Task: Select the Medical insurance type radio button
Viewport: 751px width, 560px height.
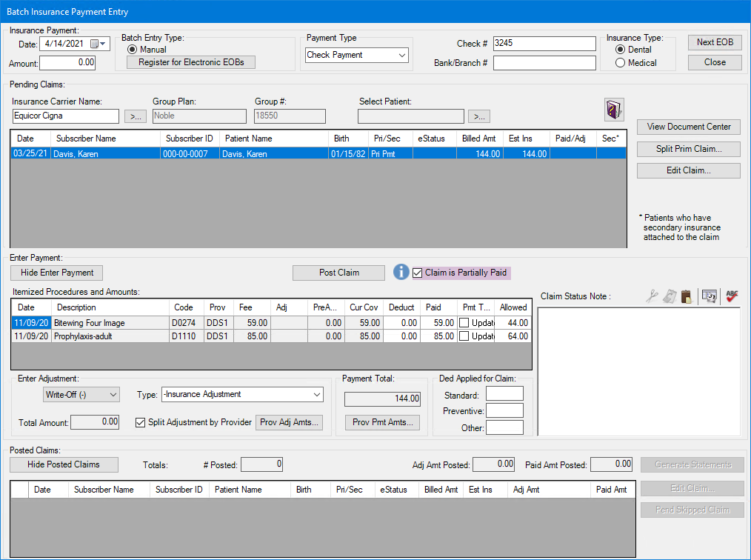Action: [621, 63]
